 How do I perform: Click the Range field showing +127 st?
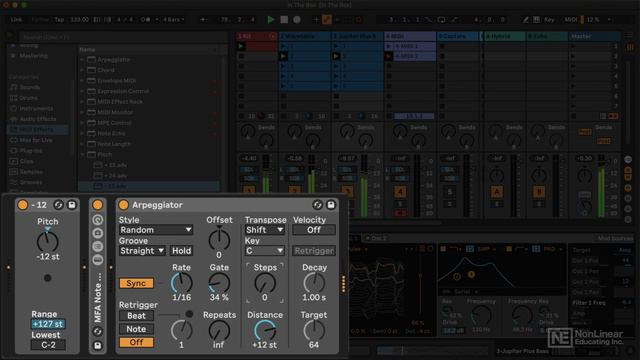(48, 324)
